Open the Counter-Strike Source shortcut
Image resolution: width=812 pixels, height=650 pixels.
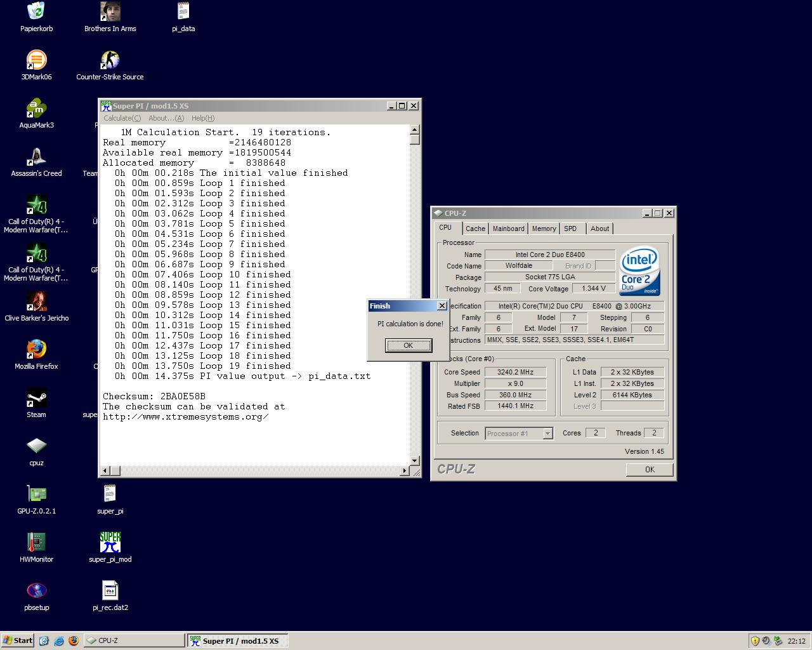[110, 61]
